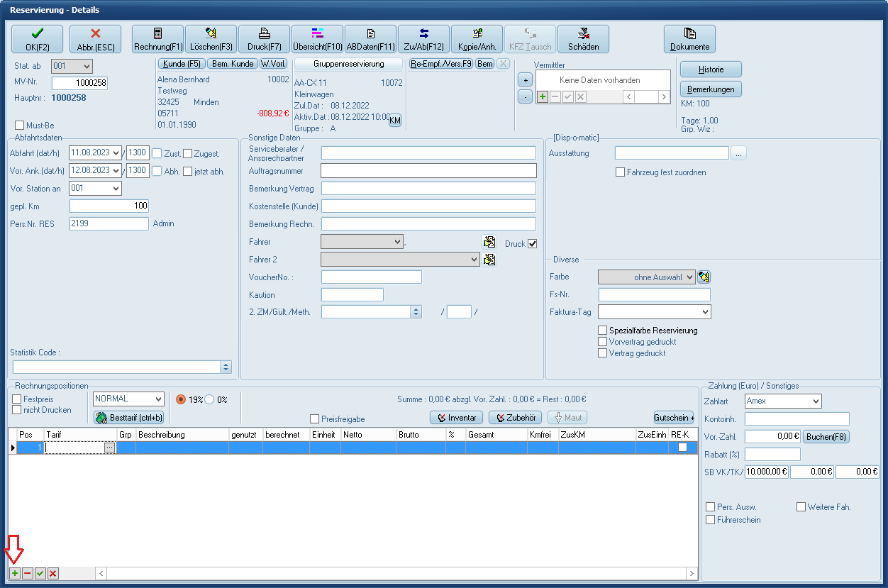888x588 pixels.
Task: Click the Übersicht(F10) overview button
Action: (x=317, y=39)
